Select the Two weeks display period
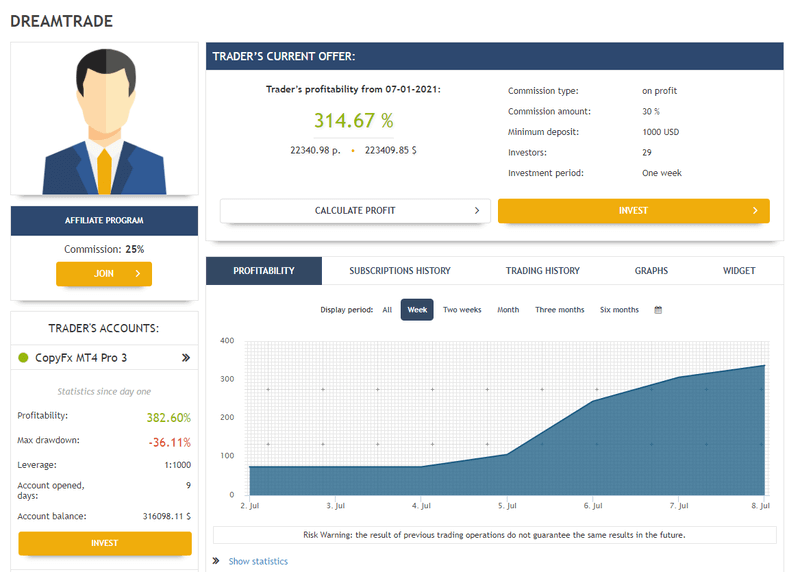The width and height of the screenshot is (800, 572). 462,310
